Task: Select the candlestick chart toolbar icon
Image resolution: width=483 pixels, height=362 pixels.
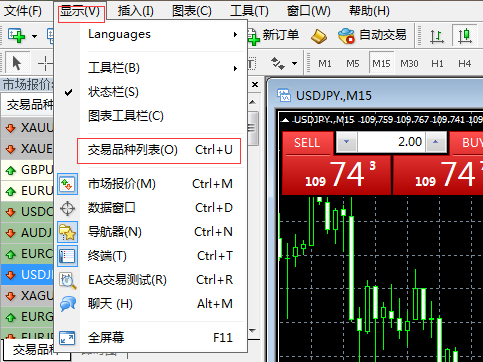Action: tap(465, 35)
